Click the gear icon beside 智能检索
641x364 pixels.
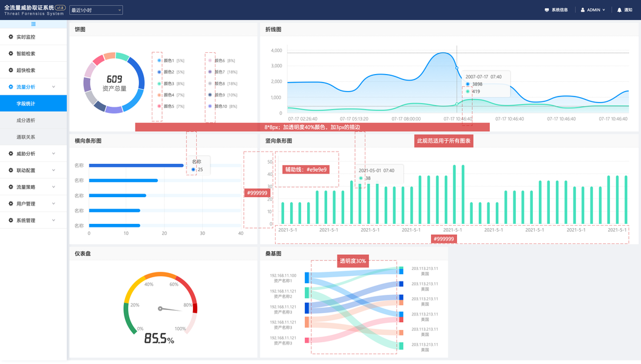click(11, 53)
